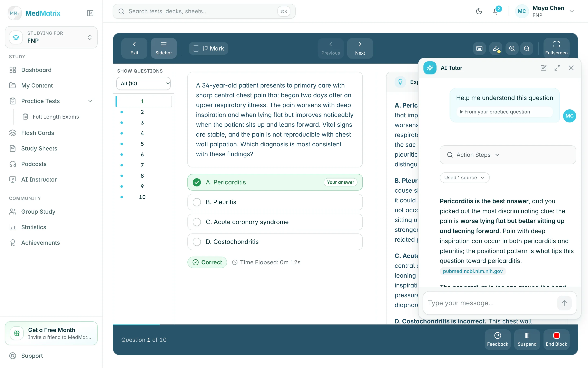Click the question progress bar
Viewport: 588px width, 368px height.
coord(345,325)
